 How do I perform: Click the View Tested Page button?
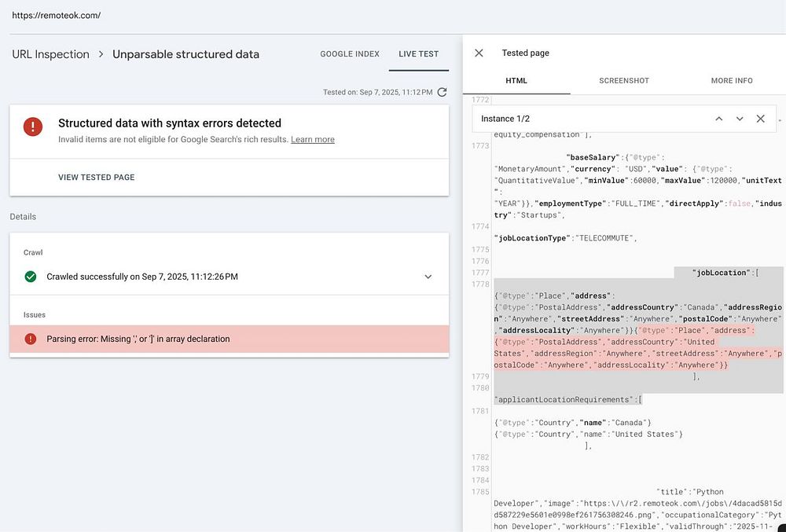tap(97, 178)
